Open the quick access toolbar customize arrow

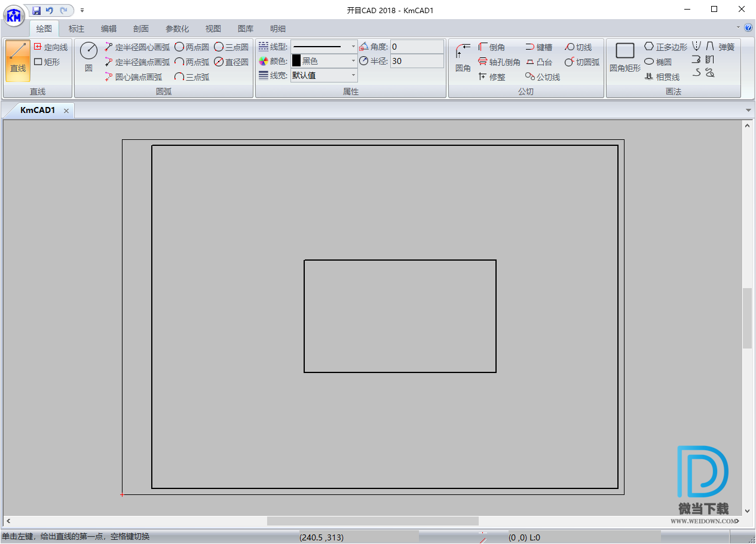pyautogui.click(x=82, y=10)
